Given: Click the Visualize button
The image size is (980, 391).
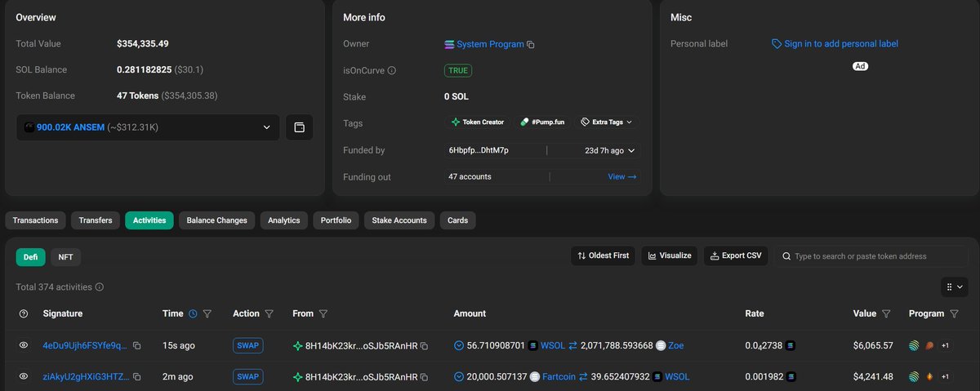Looking at the screenshot, I should pos(670,255).
